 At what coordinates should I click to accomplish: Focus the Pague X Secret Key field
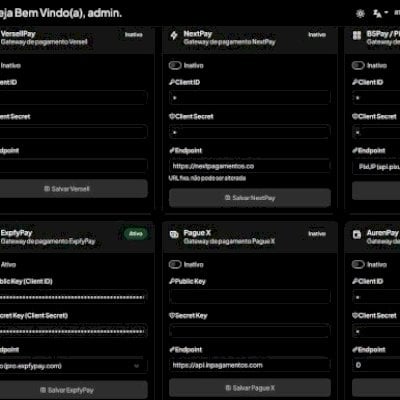coord(250,331)
